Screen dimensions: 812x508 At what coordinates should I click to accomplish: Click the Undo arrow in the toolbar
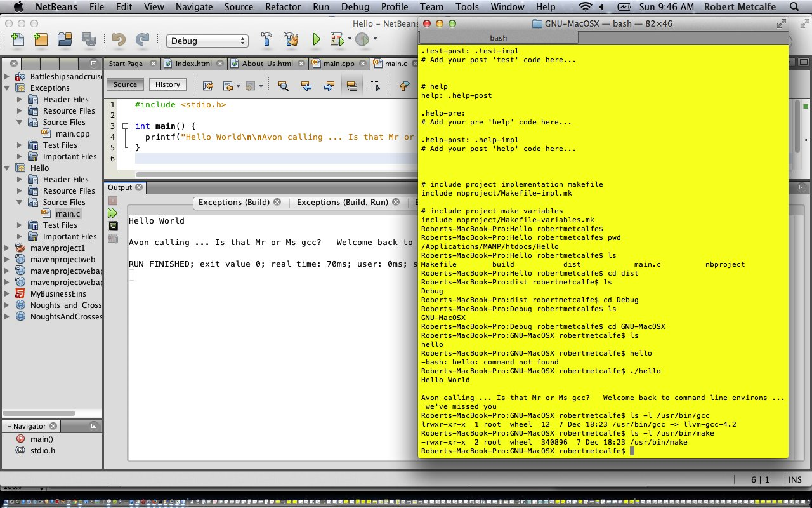[x=119, y=40]
